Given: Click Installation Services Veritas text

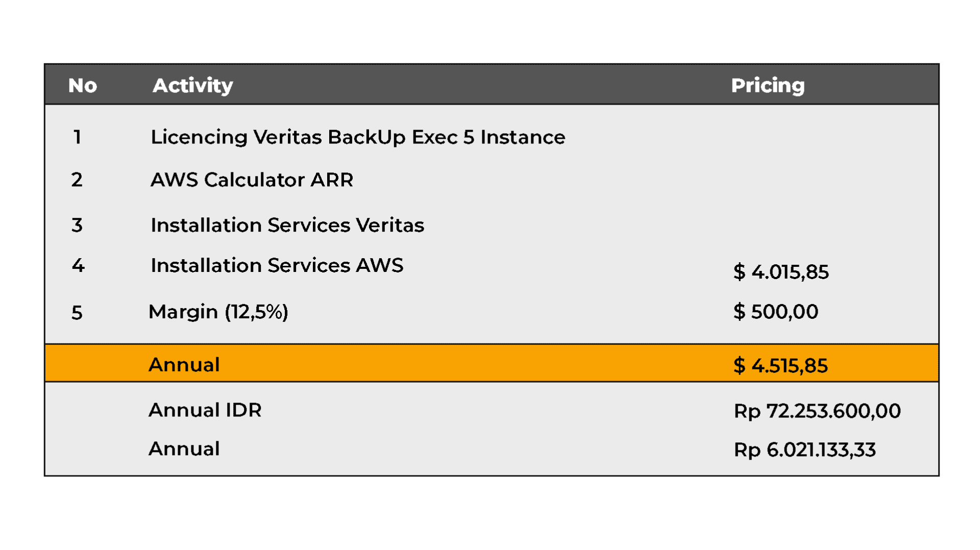Looking at the screenshot, I should coord(287,225).
